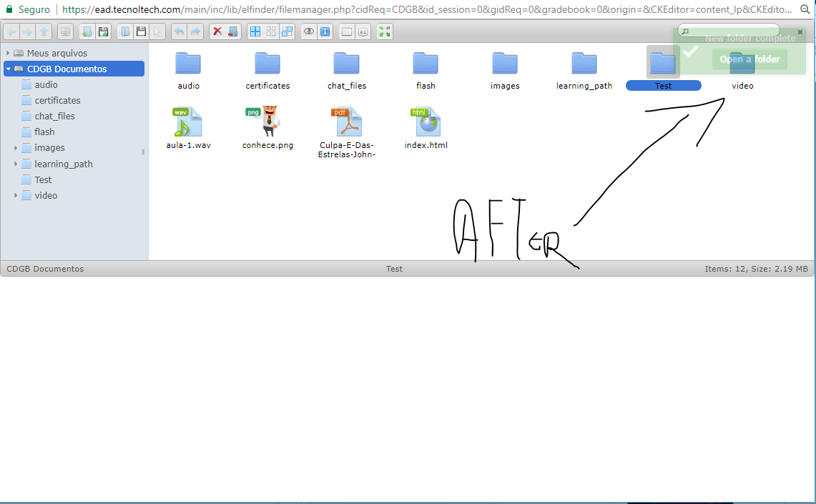This screenshot has width=816, height=504.
Task: Click the search field in file manager
Action: 729,31
